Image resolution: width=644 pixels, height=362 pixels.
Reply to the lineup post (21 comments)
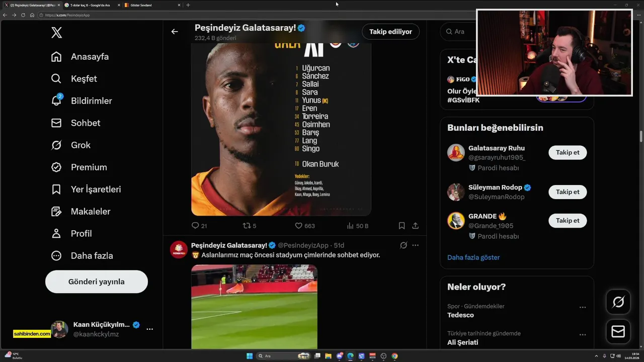199,226
